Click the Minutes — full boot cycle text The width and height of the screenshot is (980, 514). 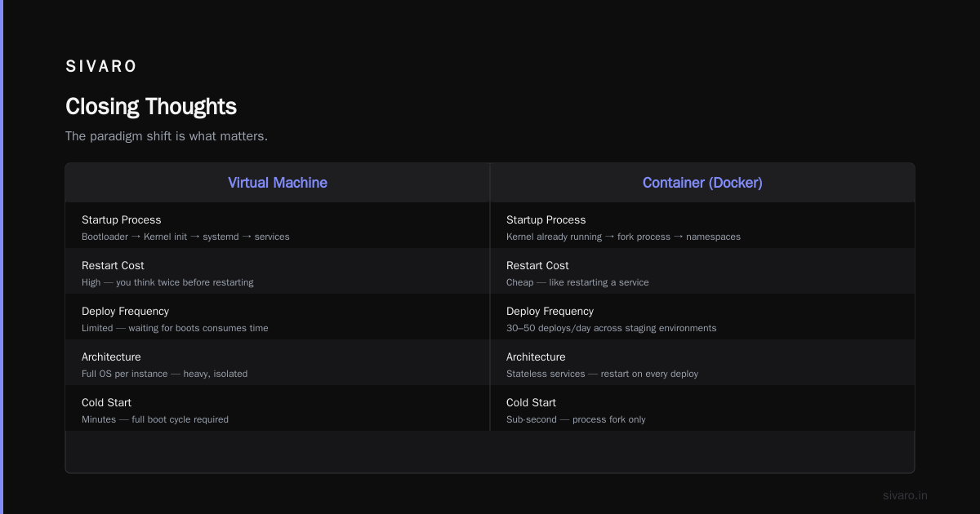point(155,419)
